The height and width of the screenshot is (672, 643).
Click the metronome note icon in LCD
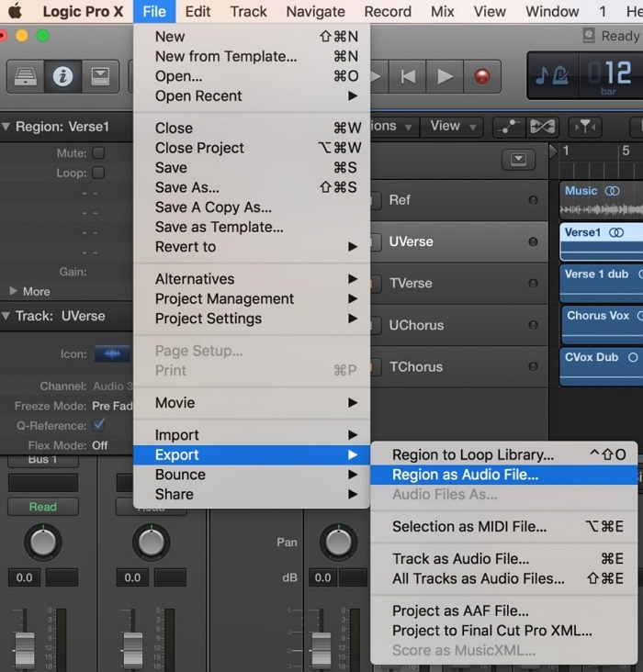pos(552,75)
